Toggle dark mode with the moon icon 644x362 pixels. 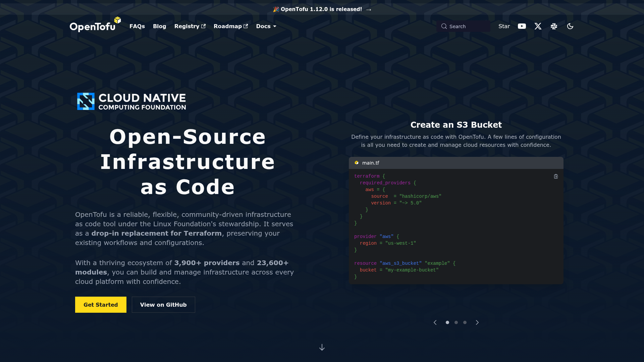tap(570, 26)
